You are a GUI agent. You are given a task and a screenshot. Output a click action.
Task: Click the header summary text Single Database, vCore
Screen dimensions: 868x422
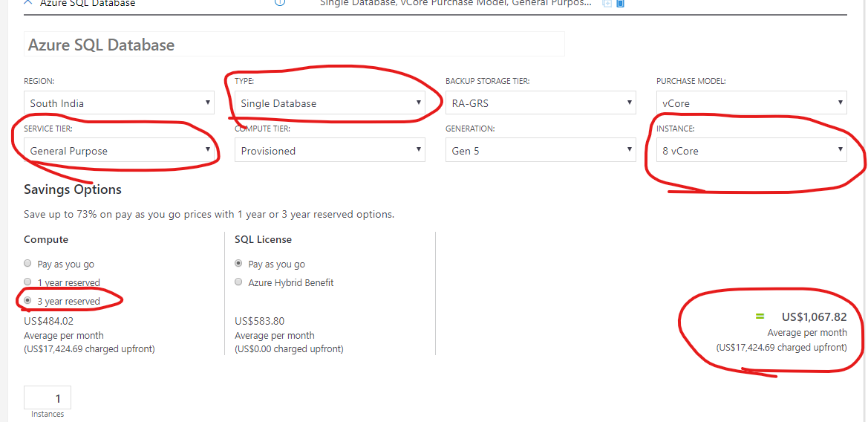click(x=456, y=3)
